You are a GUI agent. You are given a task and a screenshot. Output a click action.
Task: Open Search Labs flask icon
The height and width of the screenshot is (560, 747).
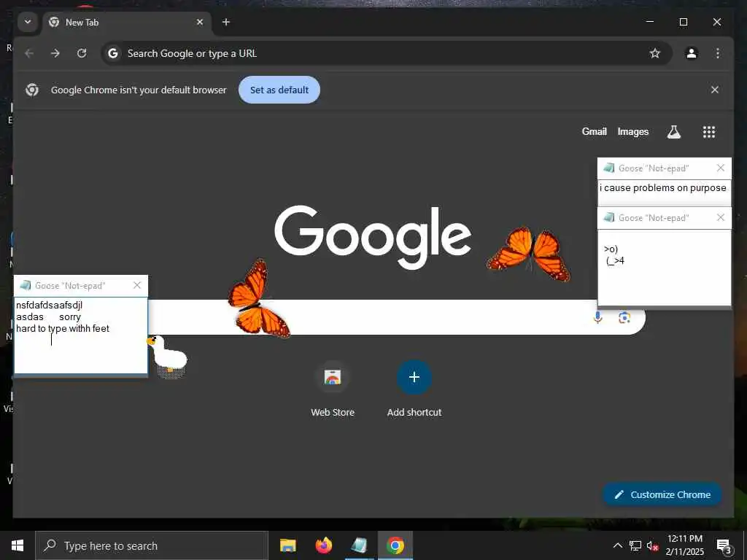click(673, 132)
